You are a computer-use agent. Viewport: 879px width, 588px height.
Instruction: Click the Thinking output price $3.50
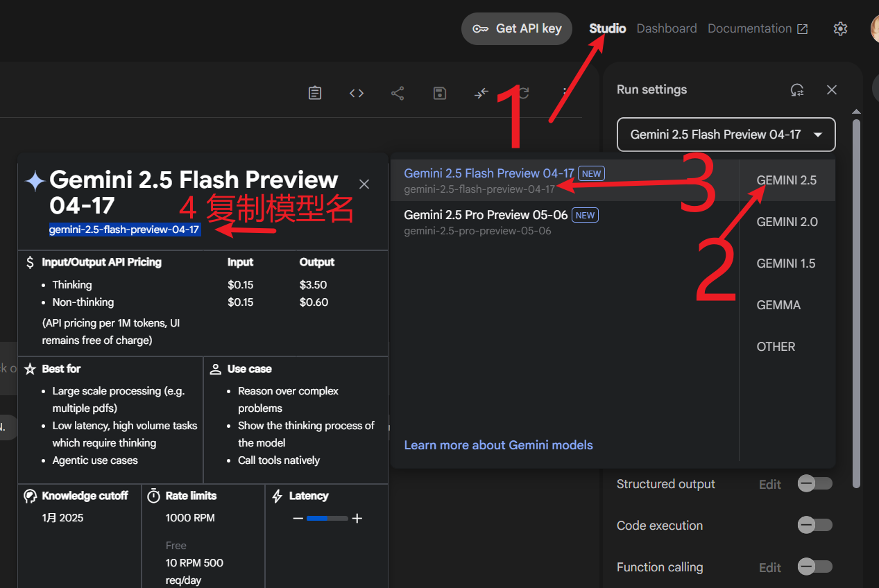(x=314, y=285)
